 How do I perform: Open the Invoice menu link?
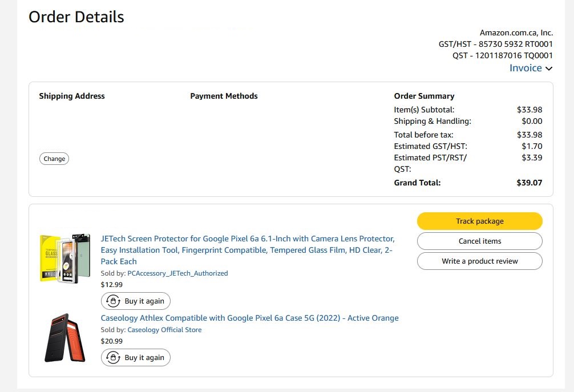click(526, 68)
